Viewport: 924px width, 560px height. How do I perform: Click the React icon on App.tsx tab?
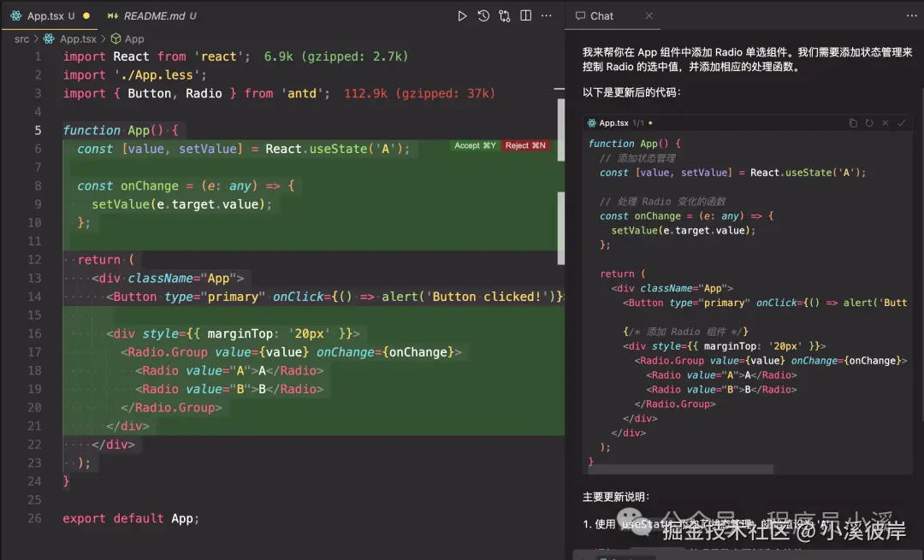click(x=16, y=16)
